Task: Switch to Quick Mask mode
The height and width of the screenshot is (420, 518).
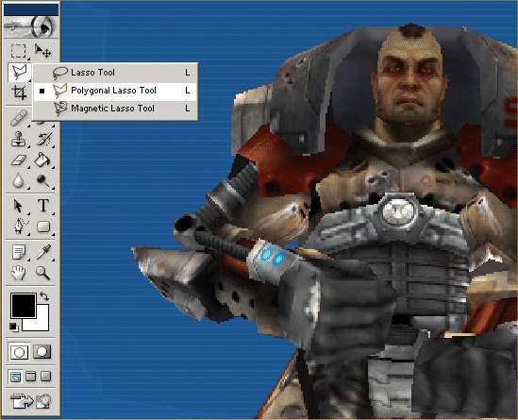Action: pyautogui.click(x=42, y=352)
